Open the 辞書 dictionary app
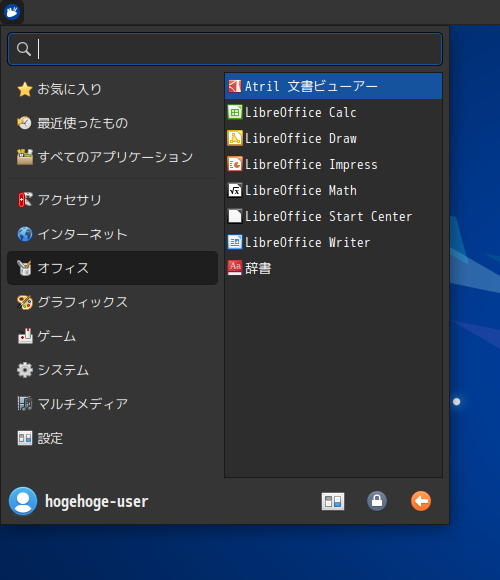The height and width of the screenshot is (580, 500). [x=333, y=268]
